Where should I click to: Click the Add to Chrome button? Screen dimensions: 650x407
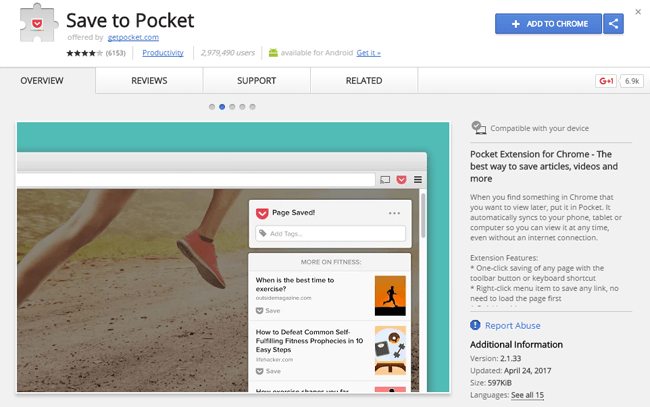point(548,24)
